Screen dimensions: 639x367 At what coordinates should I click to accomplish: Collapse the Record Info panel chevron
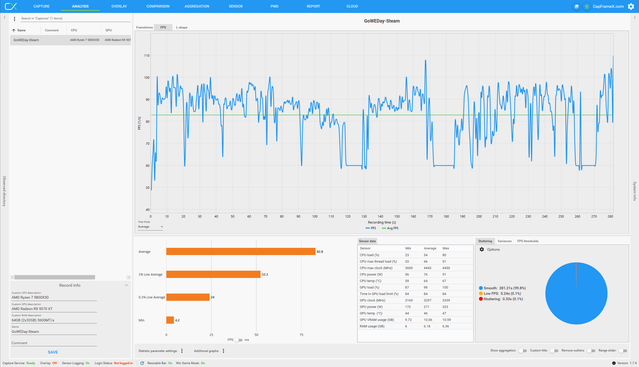[x=126, y=285]
